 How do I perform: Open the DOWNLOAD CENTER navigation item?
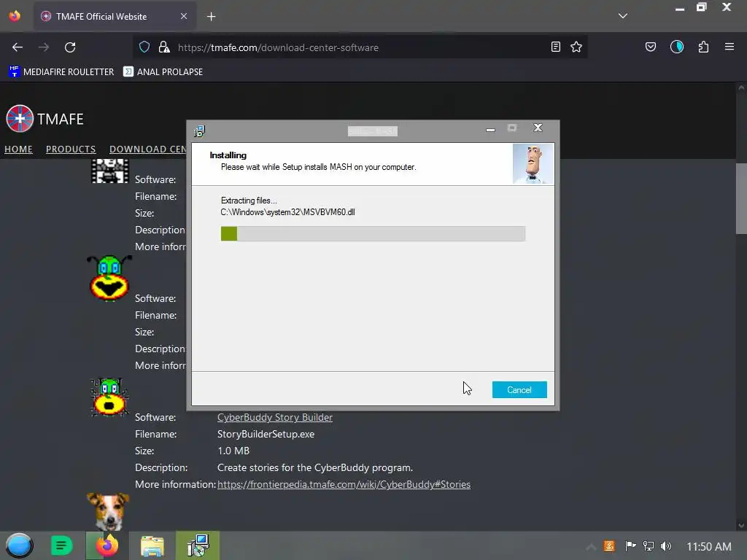click(147, 149)
